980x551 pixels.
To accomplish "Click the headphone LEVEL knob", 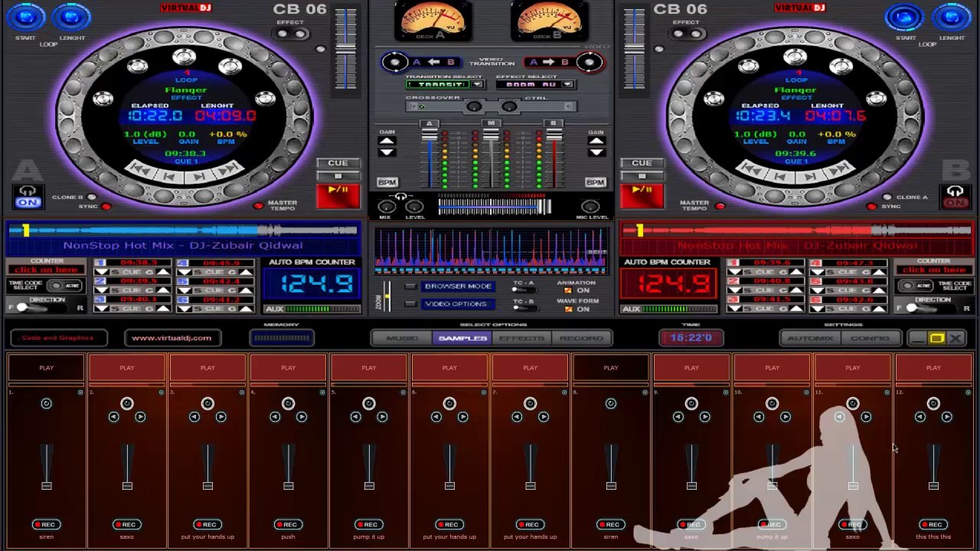I will (x=414, y=207).
